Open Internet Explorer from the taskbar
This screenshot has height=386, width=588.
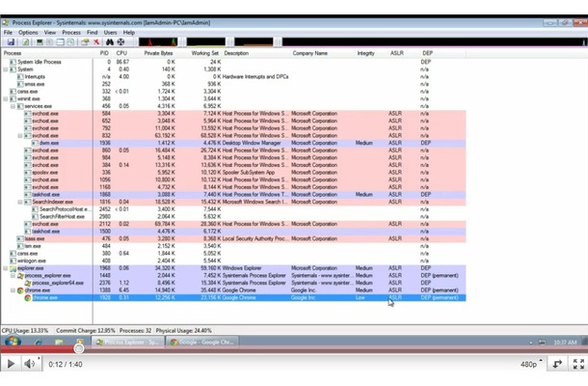[38, 342]
